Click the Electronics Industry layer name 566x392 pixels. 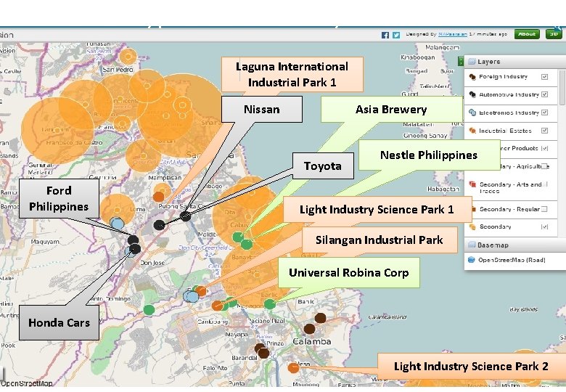(509, 113)
